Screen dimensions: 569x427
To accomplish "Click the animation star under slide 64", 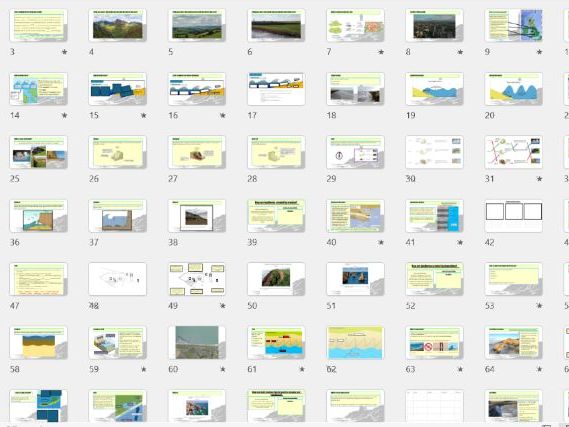I will click(x=539, y=369).
